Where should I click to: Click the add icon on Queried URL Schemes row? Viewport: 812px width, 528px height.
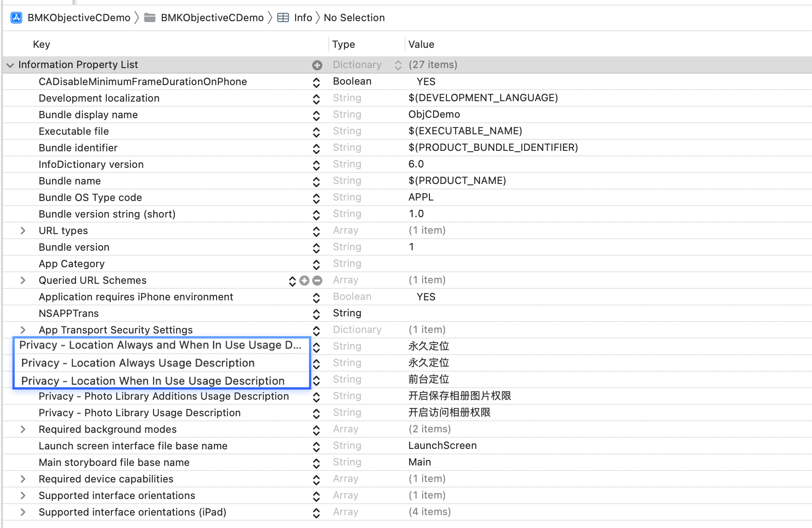click(304, 281)
